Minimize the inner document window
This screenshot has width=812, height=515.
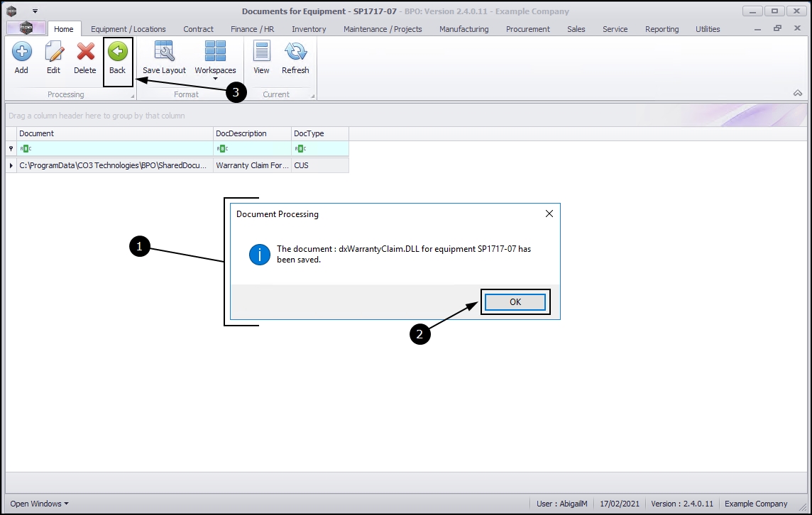pyautogui.click(x=757, y=30)
